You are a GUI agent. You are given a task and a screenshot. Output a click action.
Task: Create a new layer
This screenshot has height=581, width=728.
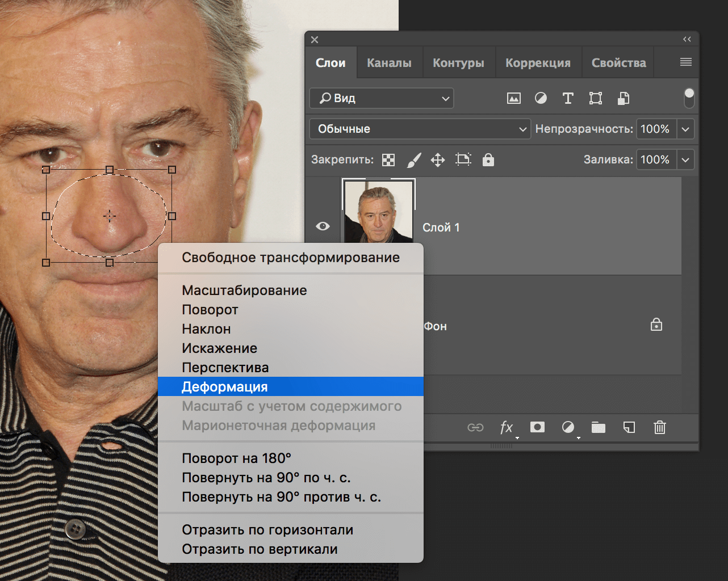pos(629,427)
